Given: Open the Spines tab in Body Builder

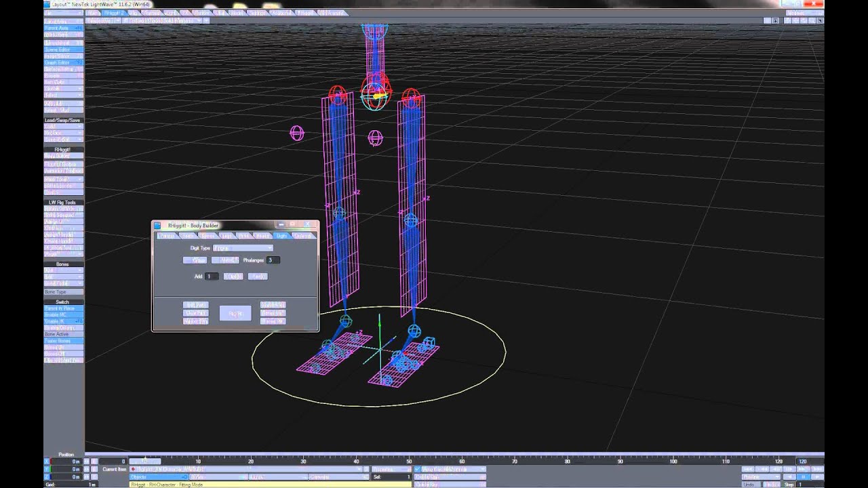Looking at the screenshot, I should point(208,236).
